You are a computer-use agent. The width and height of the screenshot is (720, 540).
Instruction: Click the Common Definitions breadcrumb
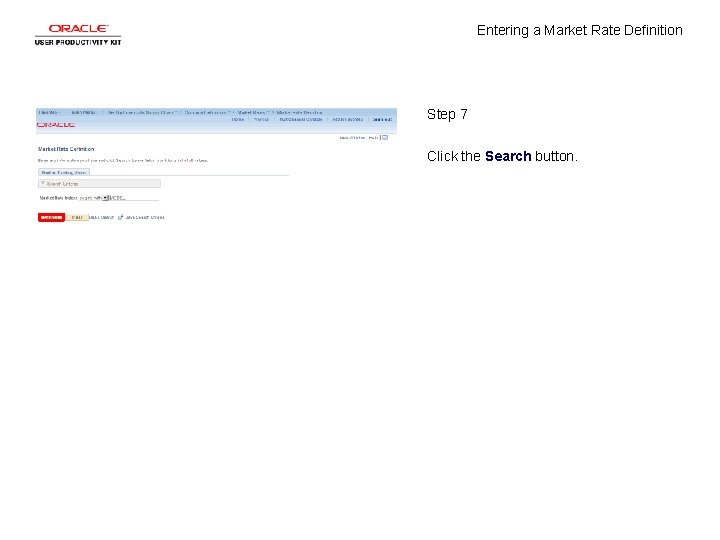(206, 112)
